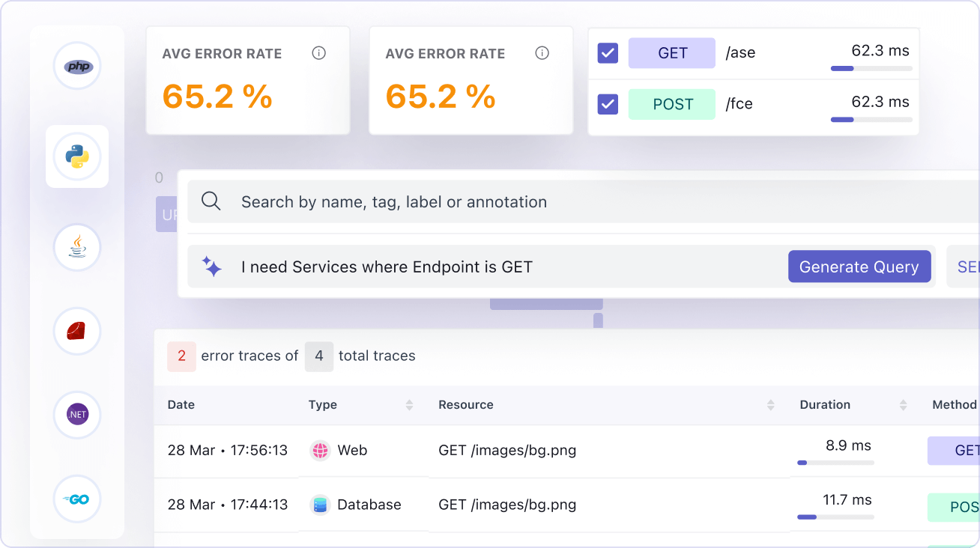Uncheck the POST /fce endpoint checkbox
Screen dimensions: 980x548
(x=608, y=104)
